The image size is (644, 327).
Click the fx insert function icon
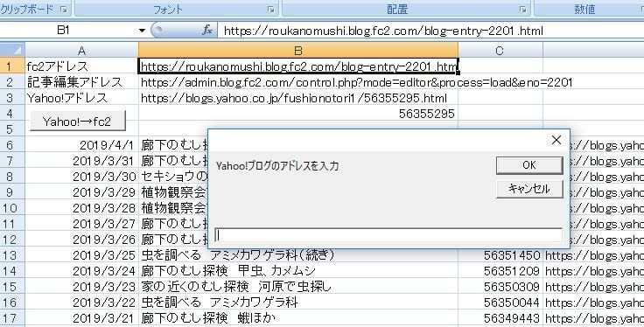point(207,31)
